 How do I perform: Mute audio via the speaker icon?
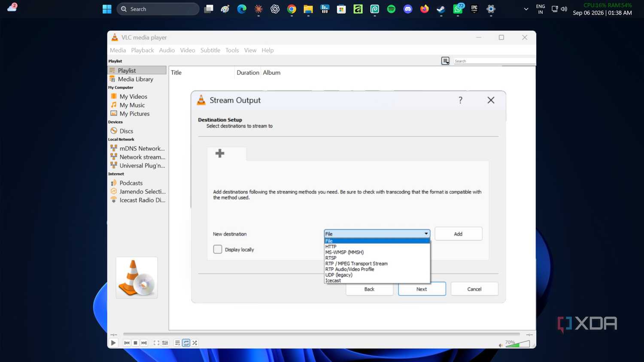click(x=501, y=345)
